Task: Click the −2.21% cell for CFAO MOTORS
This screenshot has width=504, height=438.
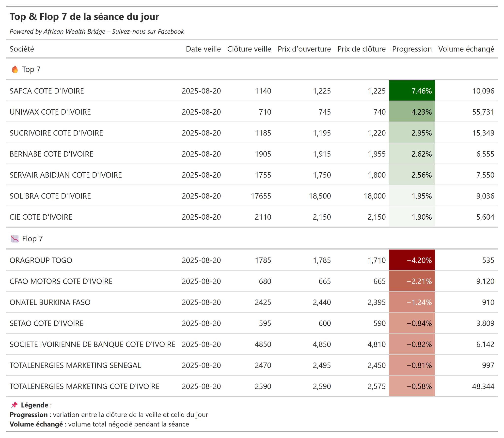Action: (x=412, y=281)
